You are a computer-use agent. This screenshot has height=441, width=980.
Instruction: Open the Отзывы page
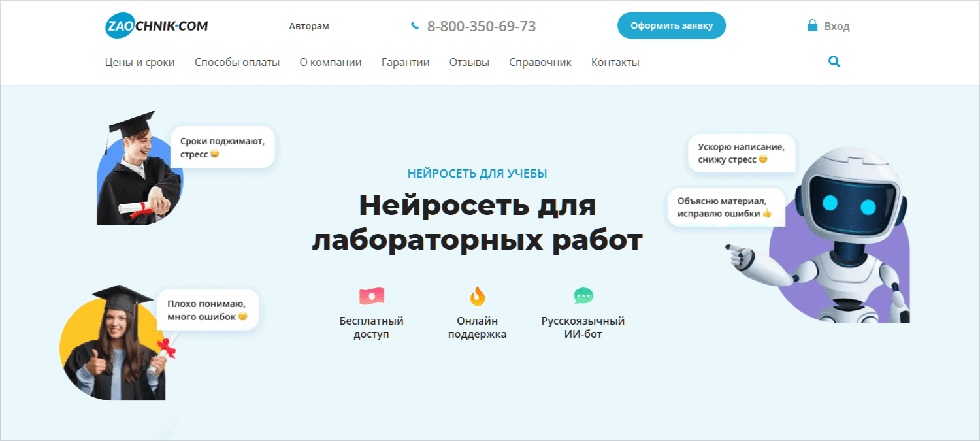coord(469,63)
